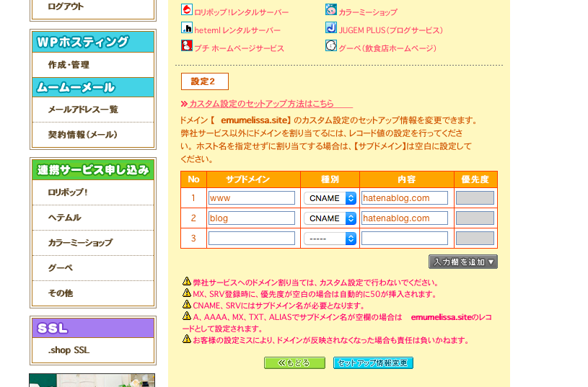The image size is (588, 387).
Task: Focus the subdomain field containing blog
Action: tap(252, 218)
